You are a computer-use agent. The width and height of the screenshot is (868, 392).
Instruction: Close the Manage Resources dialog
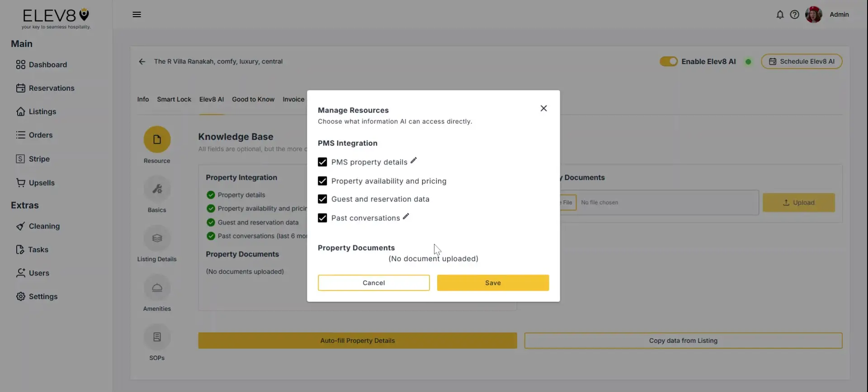click(543, 108)
